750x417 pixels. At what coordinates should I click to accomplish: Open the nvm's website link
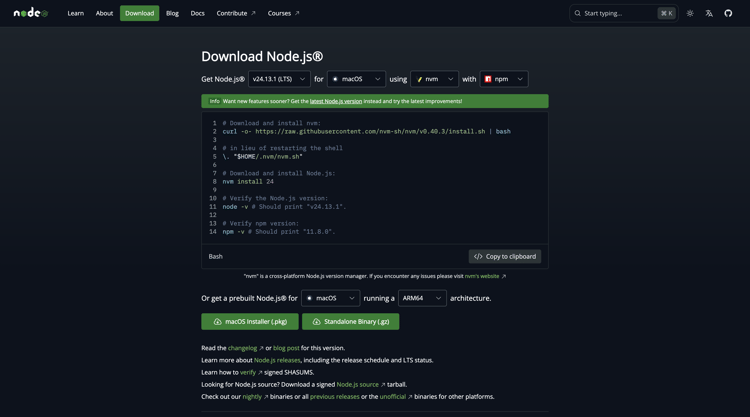pyautogui.click(x=485, y=276)
